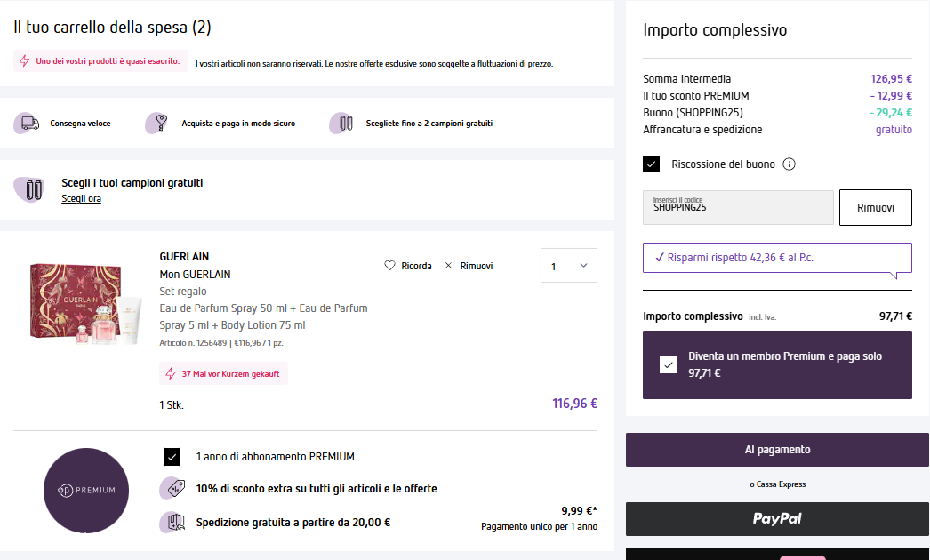The height and width of the screenshot is (560, 930).
Task: Uncheck the 1 anno di abbonamento PREMIUM box
Action: (172, 457)
